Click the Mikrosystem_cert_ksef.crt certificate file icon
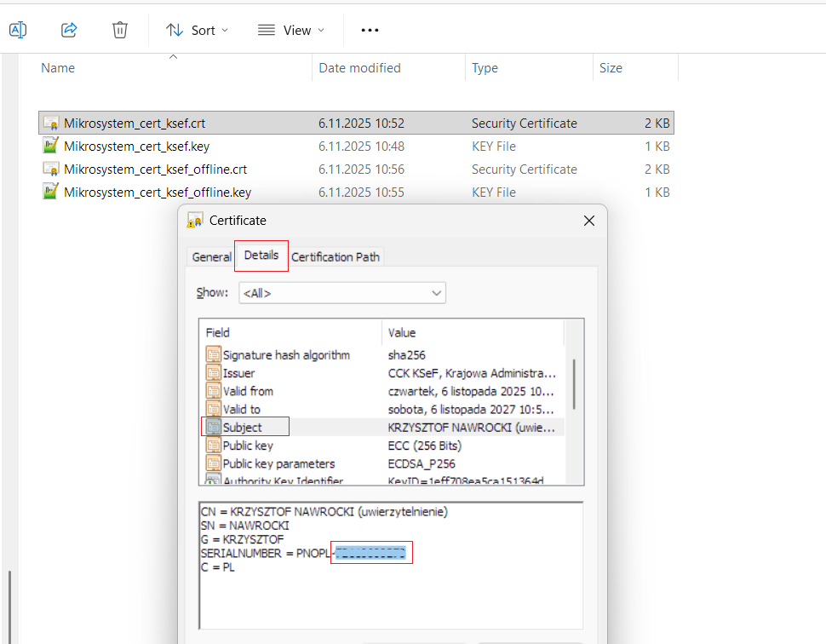The image size is (826, 644). pyautogui.click(x=51, y=124)
